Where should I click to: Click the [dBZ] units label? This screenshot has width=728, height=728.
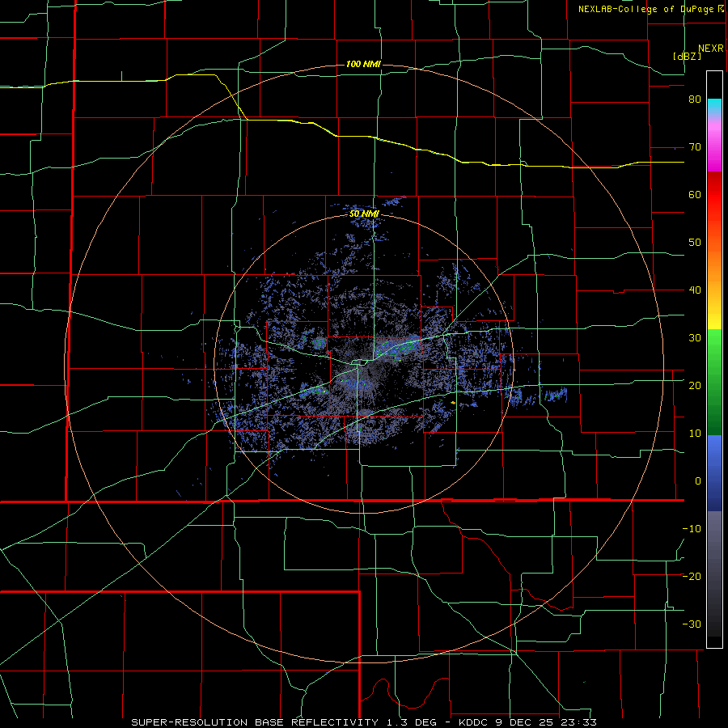[x=688, y=57]
